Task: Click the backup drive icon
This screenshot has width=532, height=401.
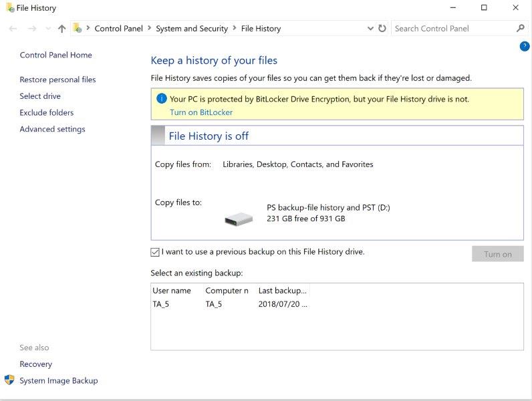Action: (239, 218)
